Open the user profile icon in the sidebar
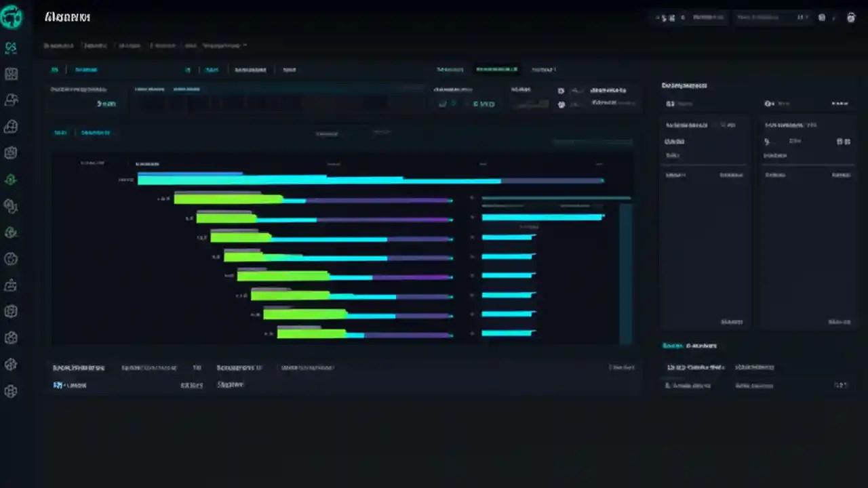868x488 pixels. coord(11,100)
